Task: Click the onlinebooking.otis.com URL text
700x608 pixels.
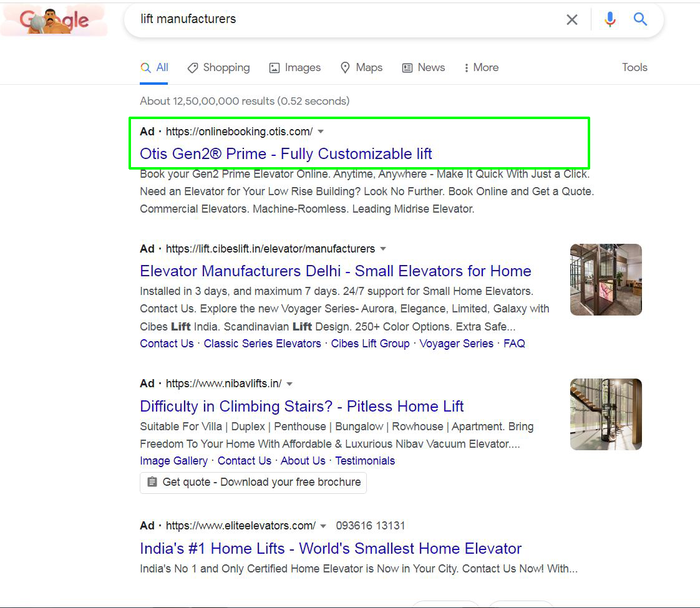Action: click(239, 132)
